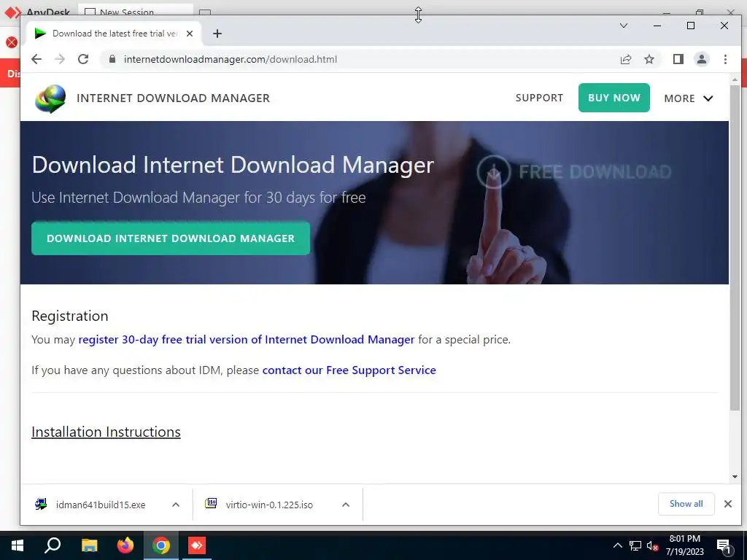Click the BUY NOW button
This screenshot has height=560, width=747.
coord(614,98)
